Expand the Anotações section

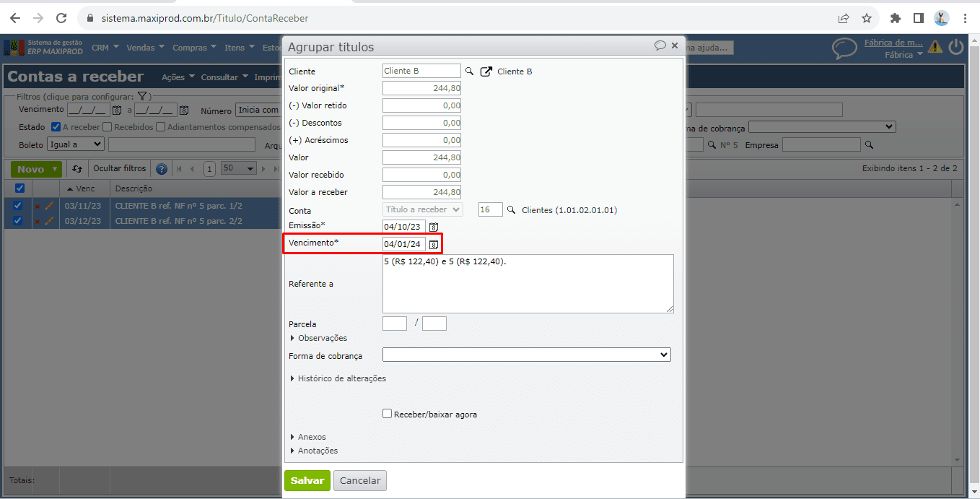(314, 451)
